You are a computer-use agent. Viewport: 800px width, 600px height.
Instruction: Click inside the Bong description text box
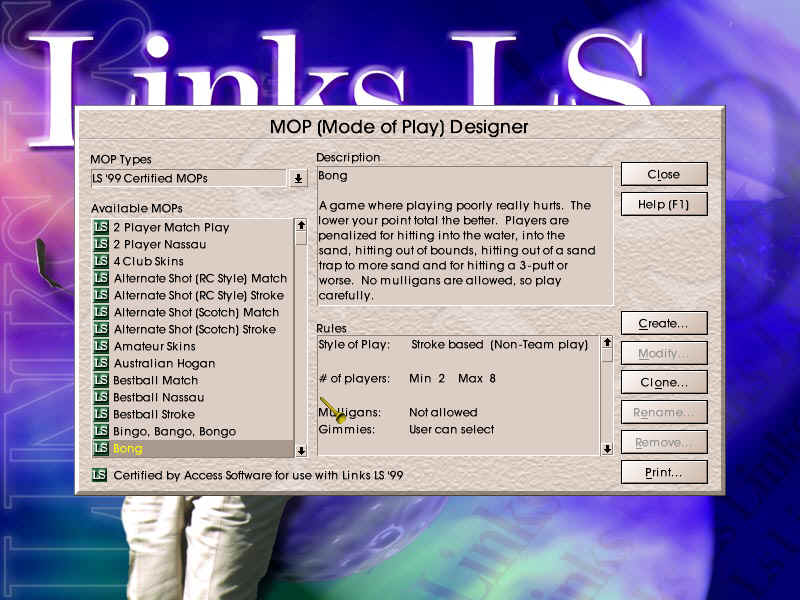(x=465, y=236)
